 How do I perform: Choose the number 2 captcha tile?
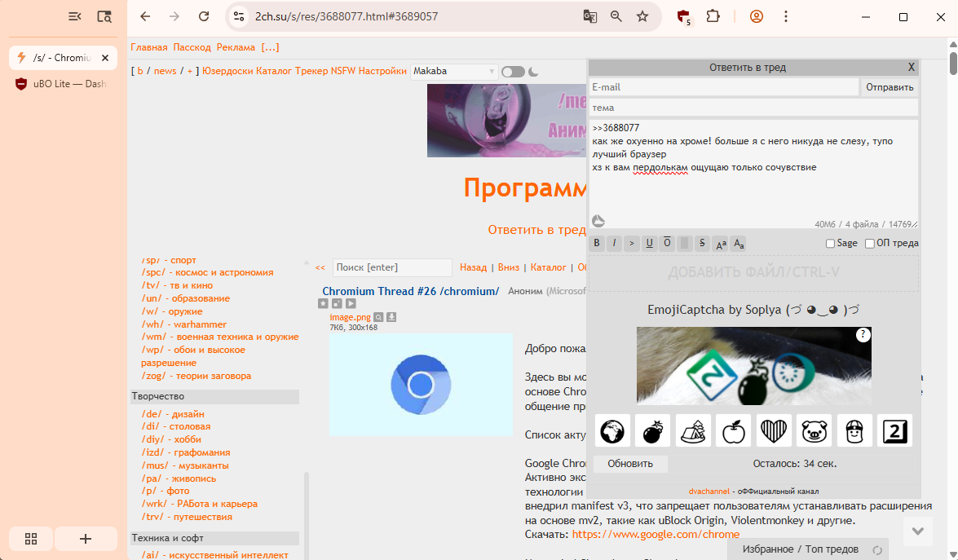(894, 430)
